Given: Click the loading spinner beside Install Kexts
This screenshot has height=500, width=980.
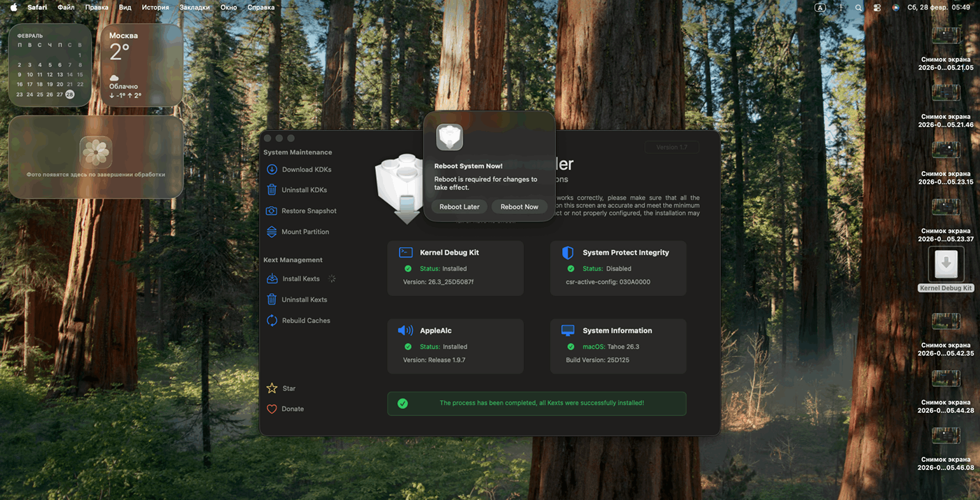Looking at the screenshot, I should 332,279.
